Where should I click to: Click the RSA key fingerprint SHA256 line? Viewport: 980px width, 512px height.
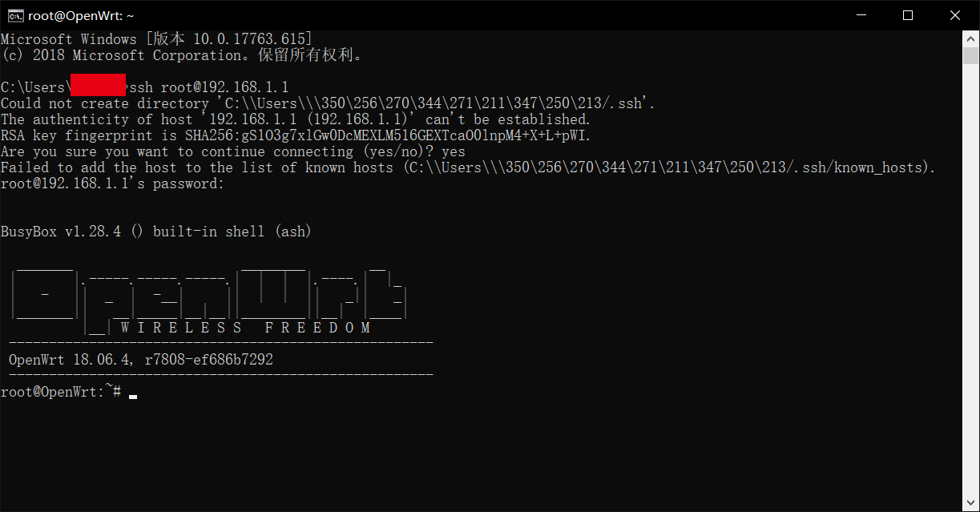[296, 135]
